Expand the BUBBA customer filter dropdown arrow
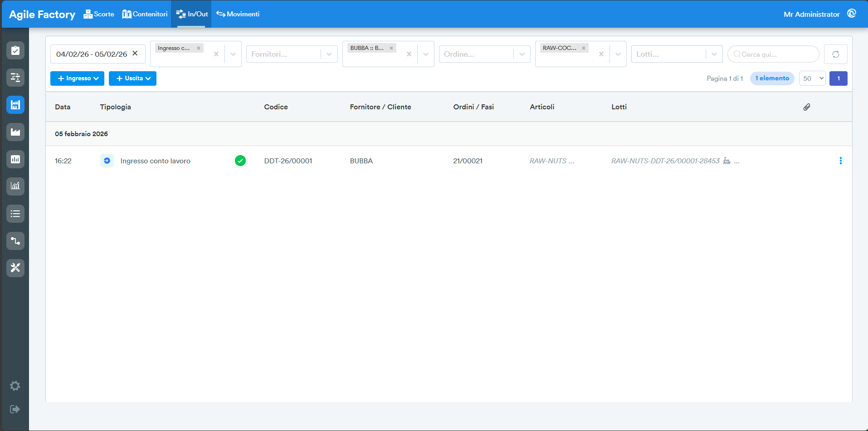 [x=426, y=54]
